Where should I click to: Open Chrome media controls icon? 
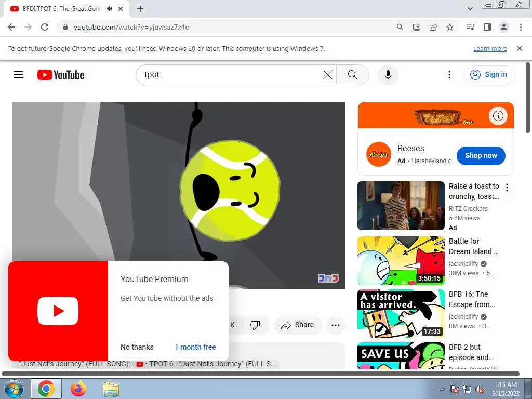point(471,27)
